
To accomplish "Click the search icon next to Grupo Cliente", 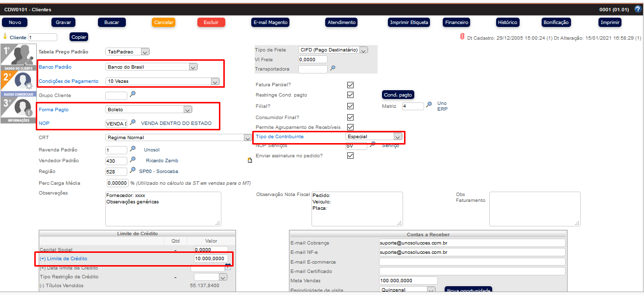I will 132,95.
